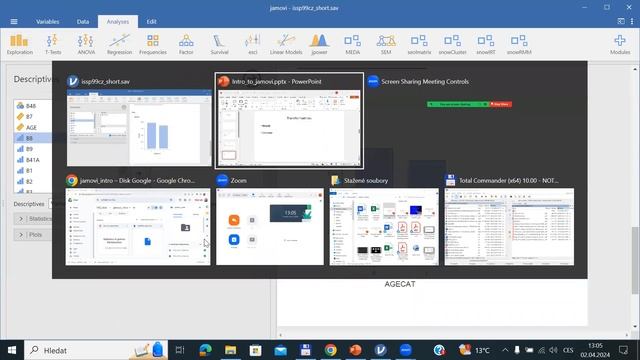Open jamovi from the taskbar
The height and width of the screenshot is (360, 640).
pyautogui.click(x=380, y=350)
